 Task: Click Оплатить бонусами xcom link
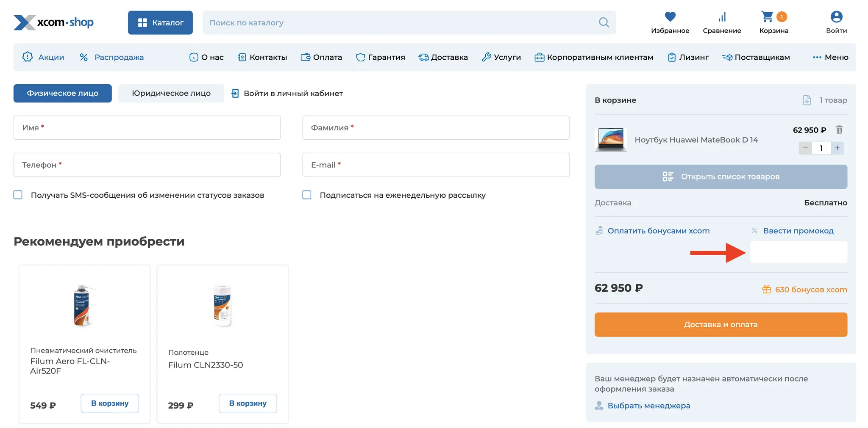652,231
